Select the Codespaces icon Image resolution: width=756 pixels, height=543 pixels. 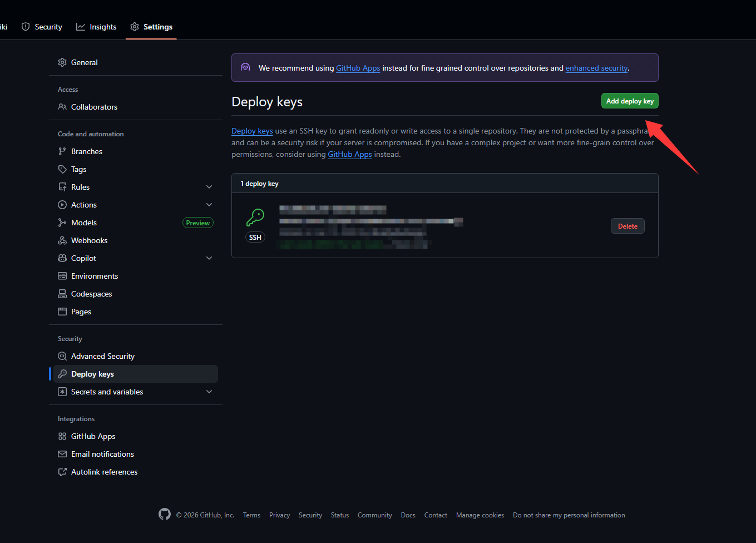[62, 293]
